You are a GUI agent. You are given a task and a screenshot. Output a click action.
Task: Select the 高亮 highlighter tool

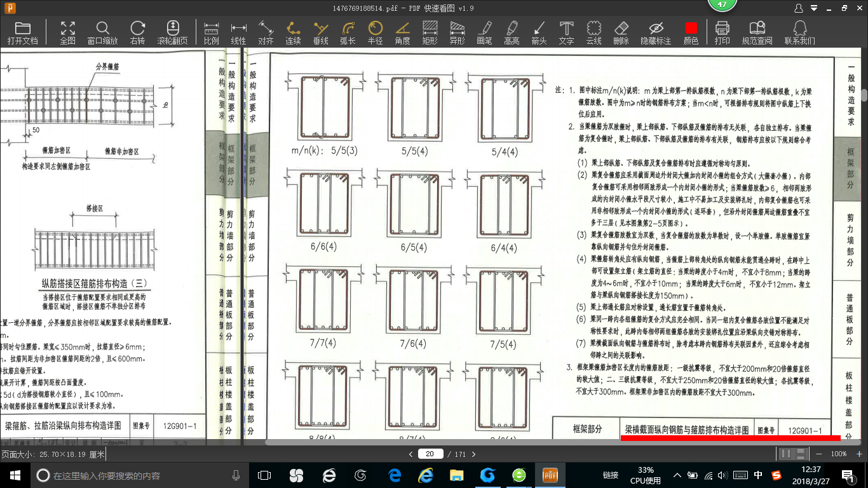pos(512,32)
